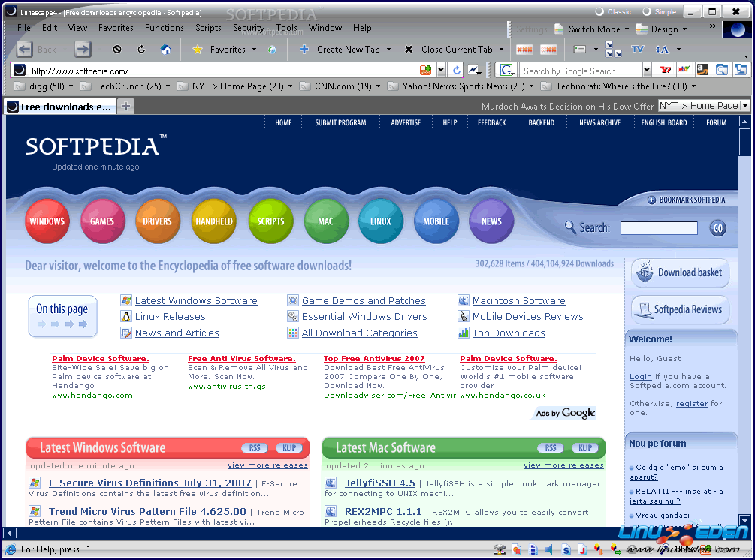The height and width of the screenshot is (560, 755).
Task: Click the Latest Windows Software link
Action: click(x=196, y=300)
